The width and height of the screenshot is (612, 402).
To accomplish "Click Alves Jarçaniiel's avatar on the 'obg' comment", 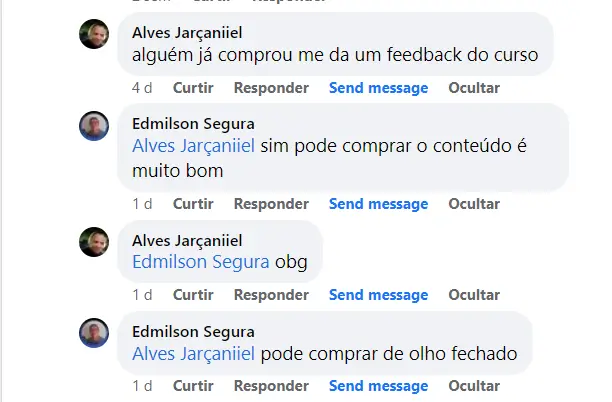I will (x=94, y=242).
